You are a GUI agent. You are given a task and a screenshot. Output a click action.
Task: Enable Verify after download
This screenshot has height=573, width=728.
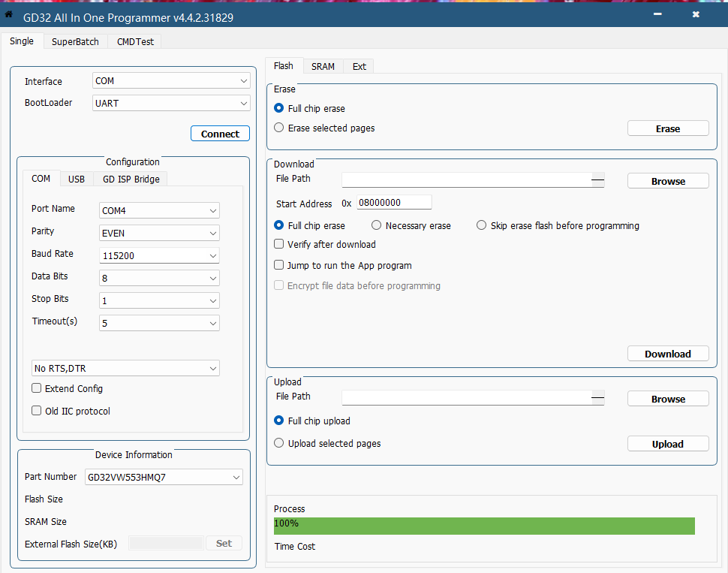[279, 244]
